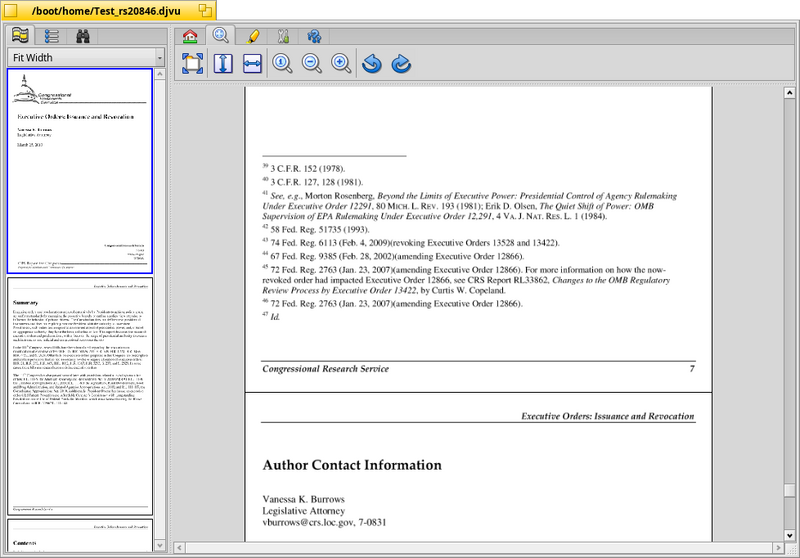Click document scroll down arrow

(x=789, y=536)
